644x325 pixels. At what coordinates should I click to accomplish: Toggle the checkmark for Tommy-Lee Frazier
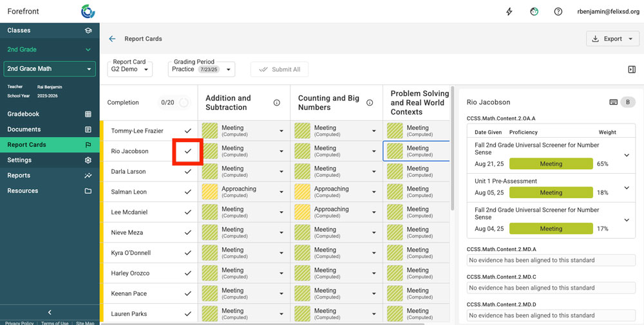(x=188, y=131)
